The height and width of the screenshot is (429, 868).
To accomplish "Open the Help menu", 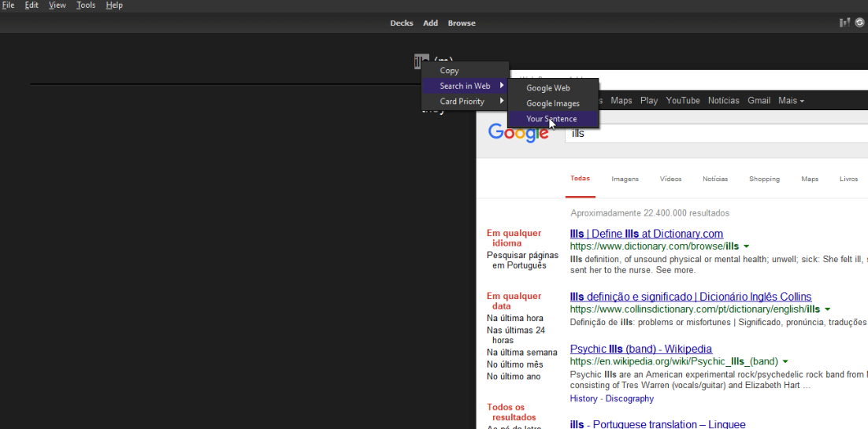I will [114, 5].
